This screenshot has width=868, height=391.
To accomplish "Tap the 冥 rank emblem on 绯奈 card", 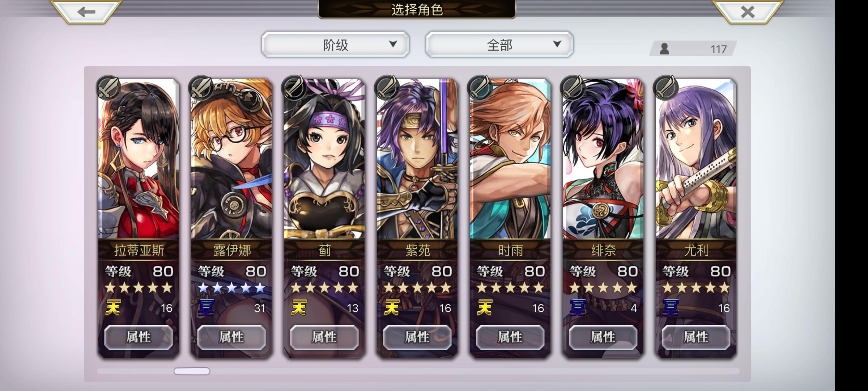I will (x=578, y=308).
